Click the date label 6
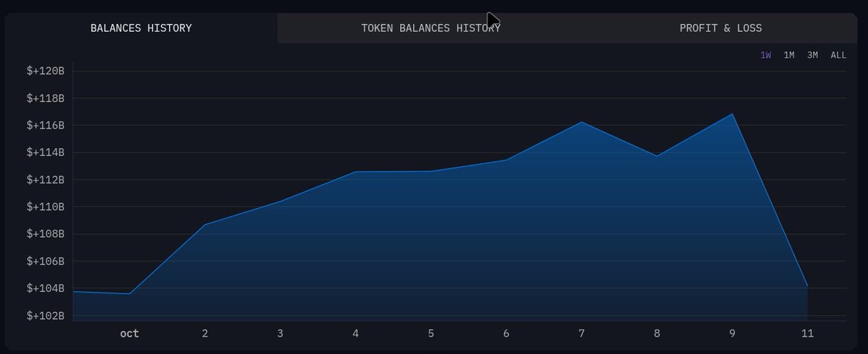The width and height of the screenshot is (868, 354). (x=506, y=334)
